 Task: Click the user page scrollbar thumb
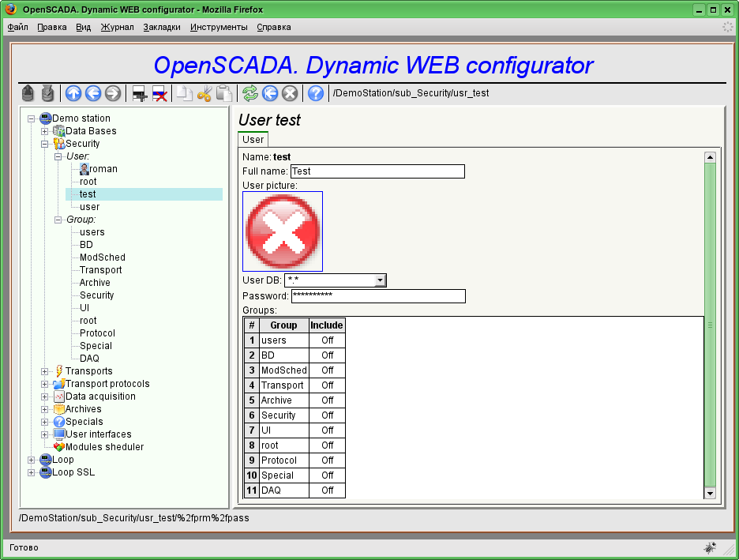click(x=710, y=325)
